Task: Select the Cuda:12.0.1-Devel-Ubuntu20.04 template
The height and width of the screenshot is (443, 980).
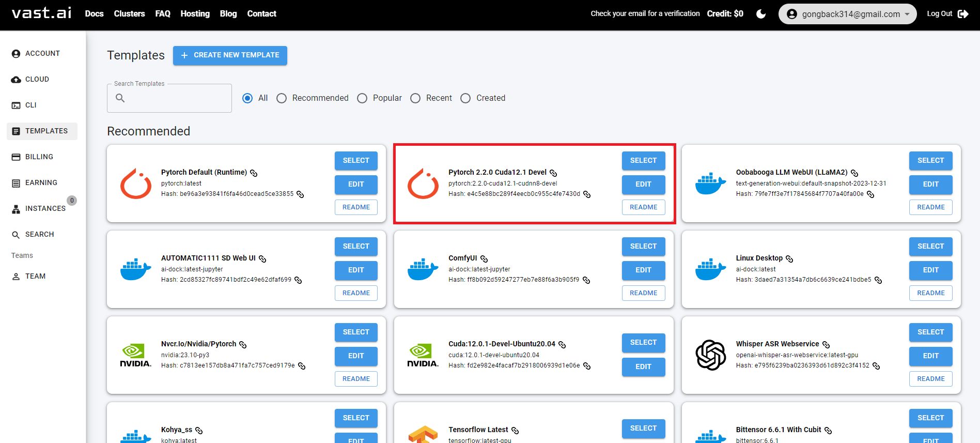Action: 643,343
